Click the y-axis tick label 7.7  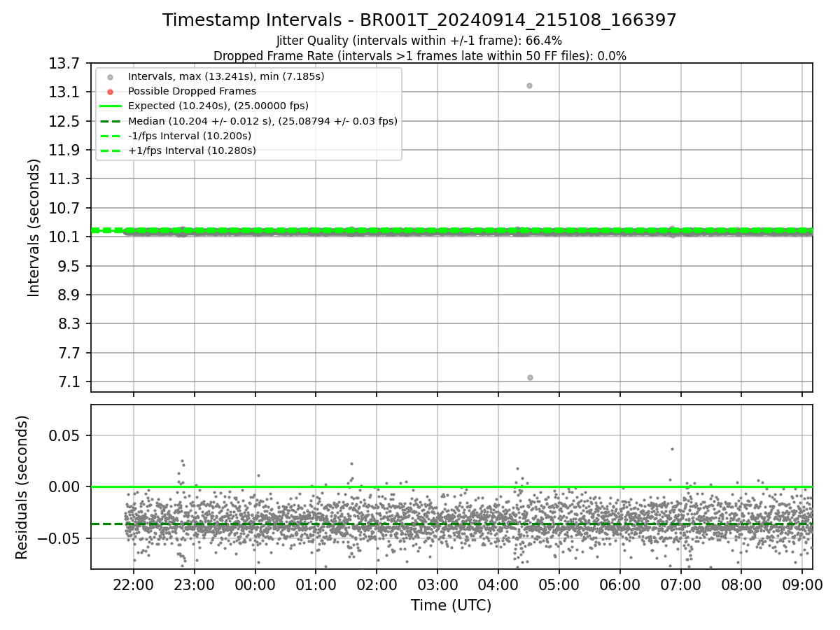point(70,353)
